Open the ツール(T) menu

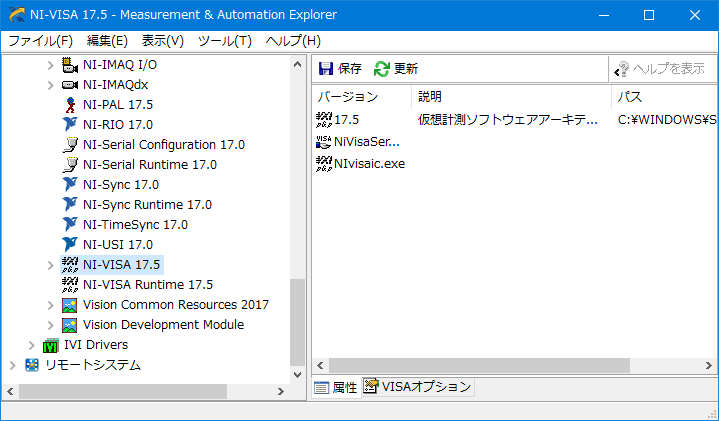(225, 41)
